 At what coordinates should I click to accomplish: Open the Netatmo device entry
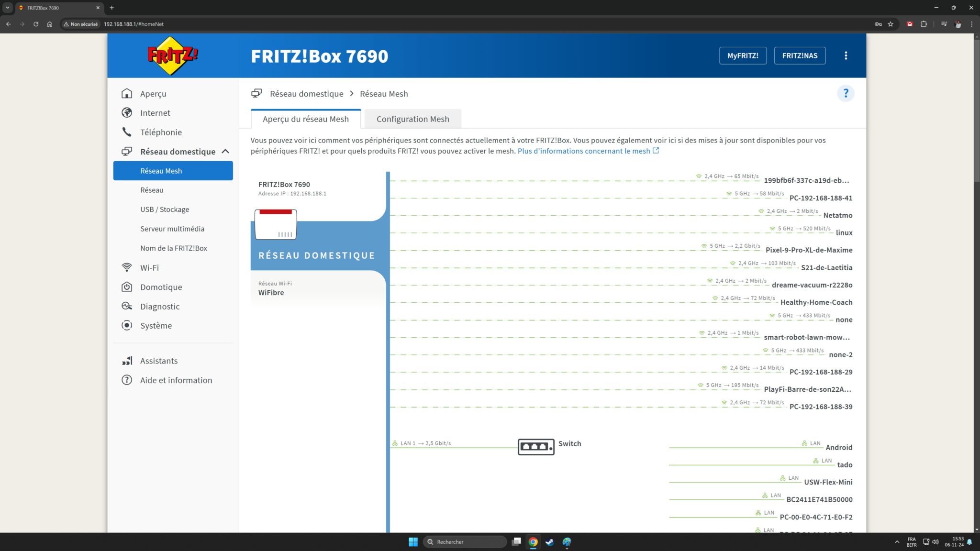pyautogui.click(x=837, y=215)
